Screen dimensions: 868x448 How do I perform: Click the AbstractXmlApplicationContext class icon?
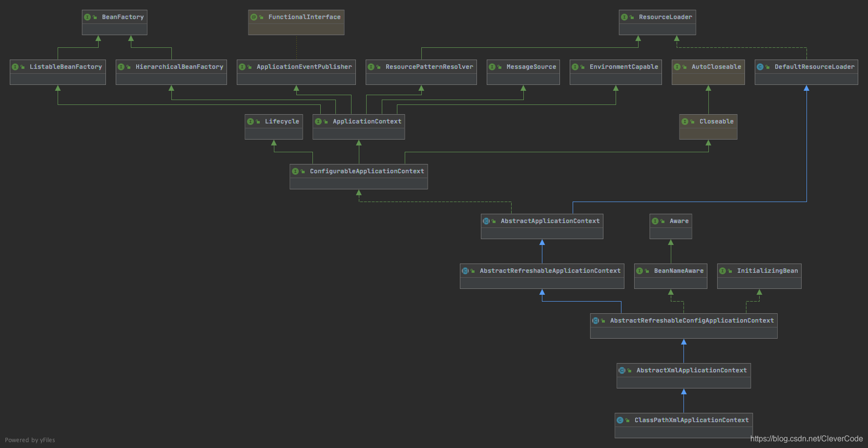(x=622, y=370)
